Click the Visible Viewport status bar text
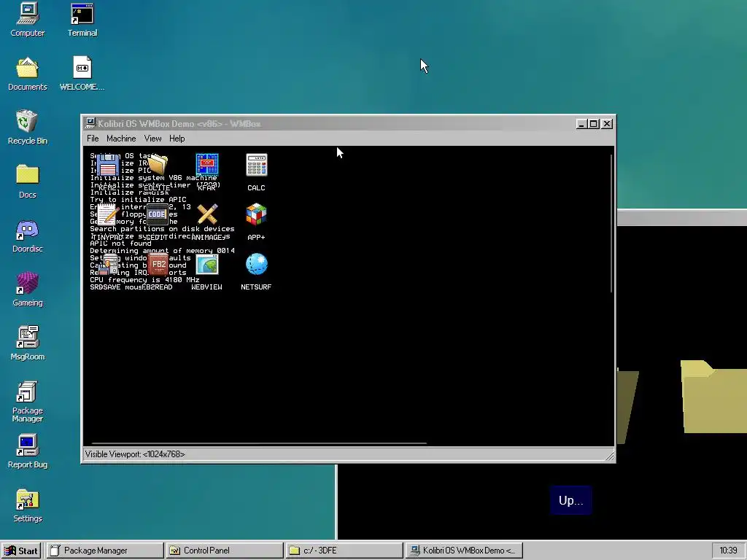 135,454
